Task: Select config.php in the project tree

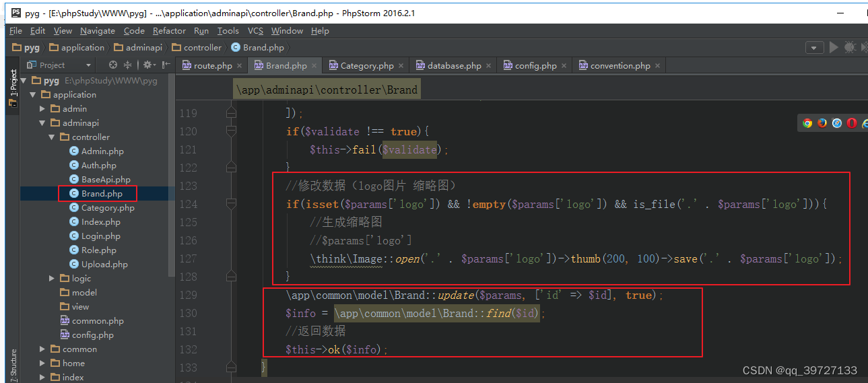Action: coord(87,335)
